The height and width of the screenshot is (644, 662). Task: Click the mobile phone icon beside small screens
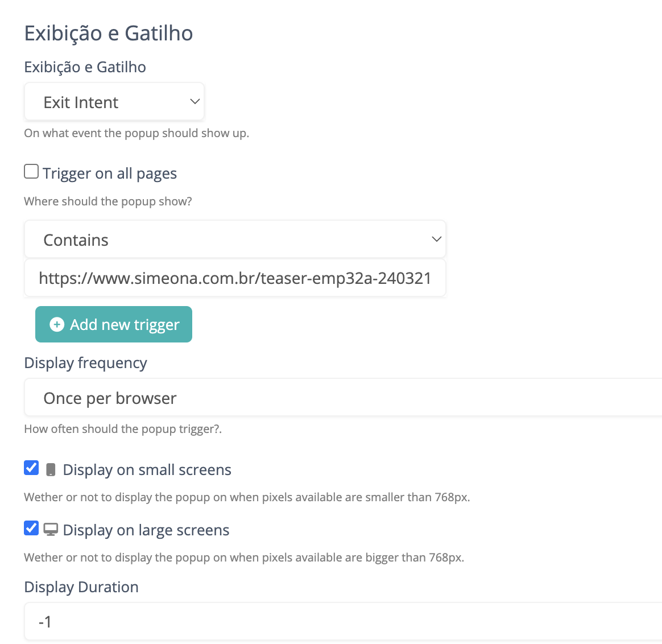pos(51,469)
